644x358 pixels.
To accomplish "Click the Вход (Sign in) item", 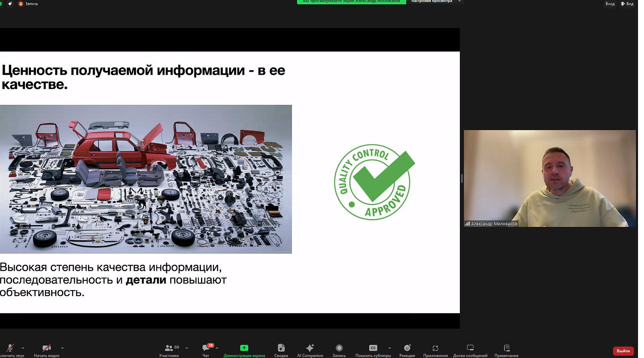I will (x=610, y=4).
